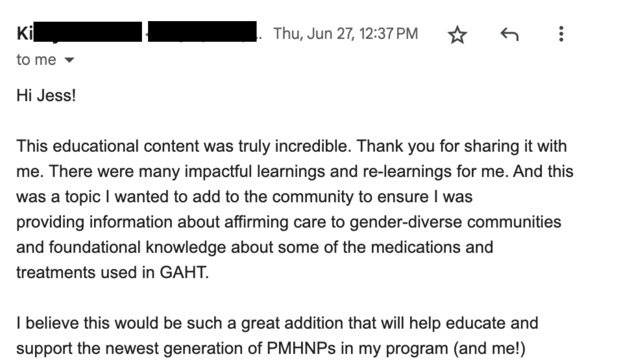Click the word 'PMHNPs' in the message
The image size is (644, 362).
301,348
